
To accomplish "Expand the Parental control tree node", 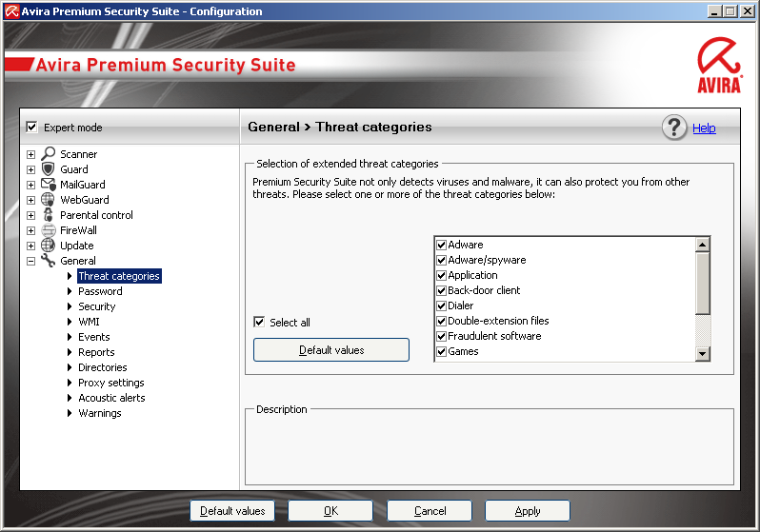I will 31,216.
